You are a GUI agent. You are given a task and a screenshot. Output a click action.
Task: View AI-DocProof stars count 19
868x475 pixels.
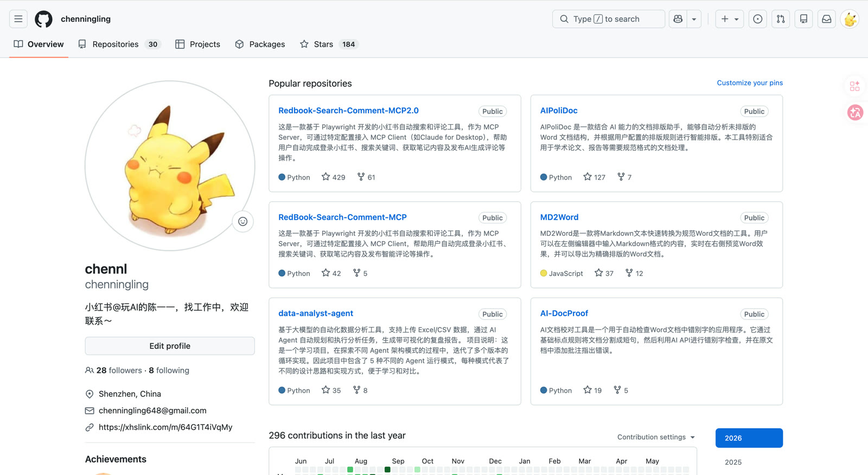click(592, 390)
